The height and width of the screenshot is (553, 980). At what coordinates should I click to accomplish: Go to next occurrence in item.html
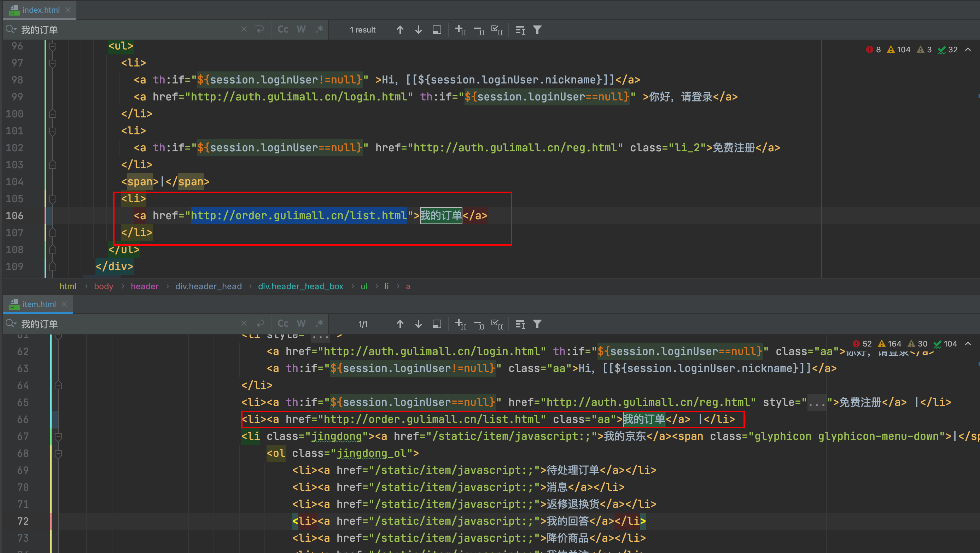pyautogui.click(x=418, y=324)
